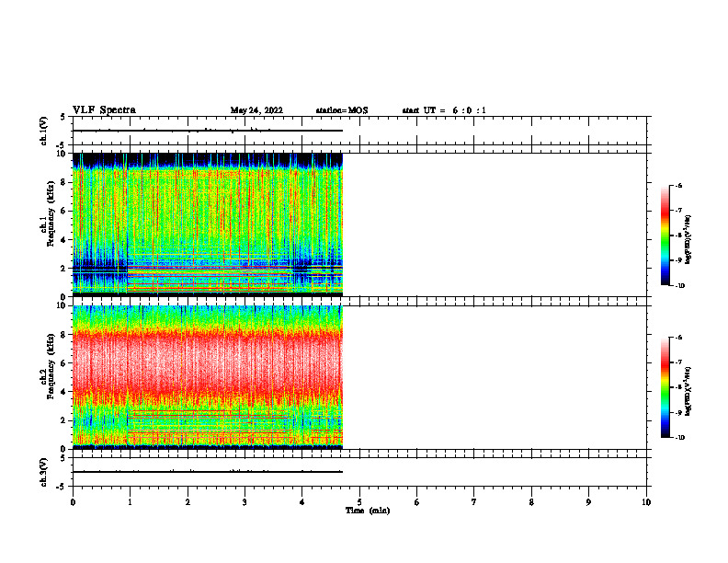Click the ch.2 frequency tick label "8"
Screen dimensions: 728x563
[63, 335]
